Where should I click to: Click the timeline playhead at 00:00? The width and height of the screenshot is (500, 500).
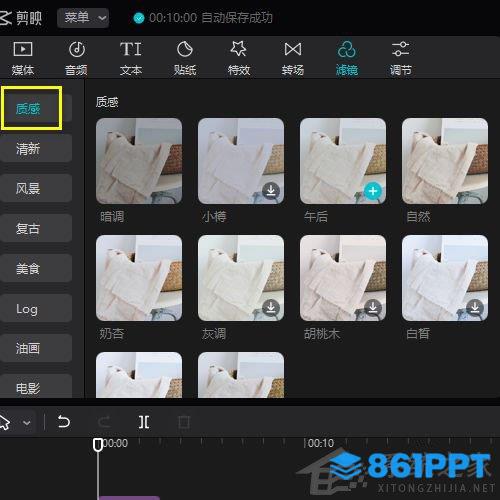point(98,445)
